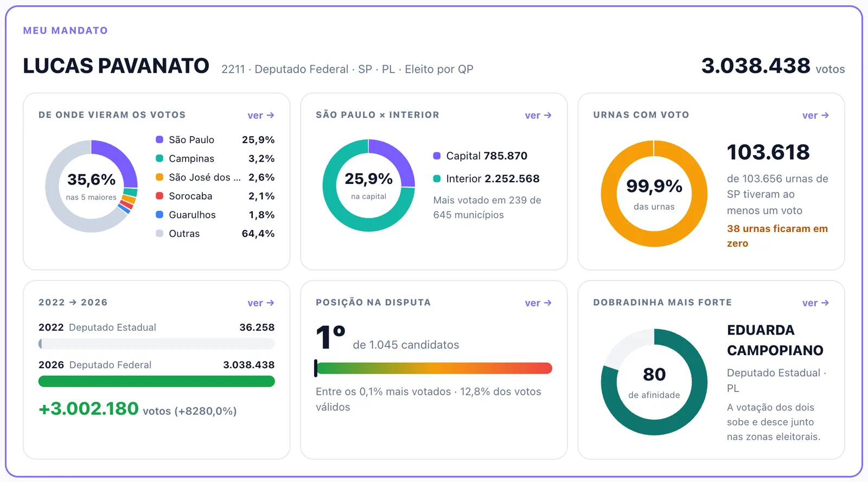The image size is (868, 482).
Task: Click the 25,9% na capital donut chart
Action: pos(369,185)
